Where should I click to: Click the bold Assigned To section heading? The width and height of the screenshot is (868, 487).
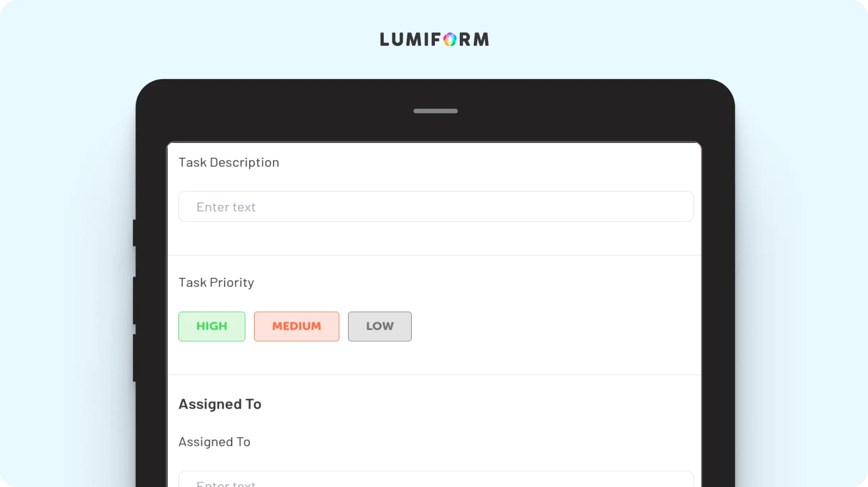coord(220,404)
